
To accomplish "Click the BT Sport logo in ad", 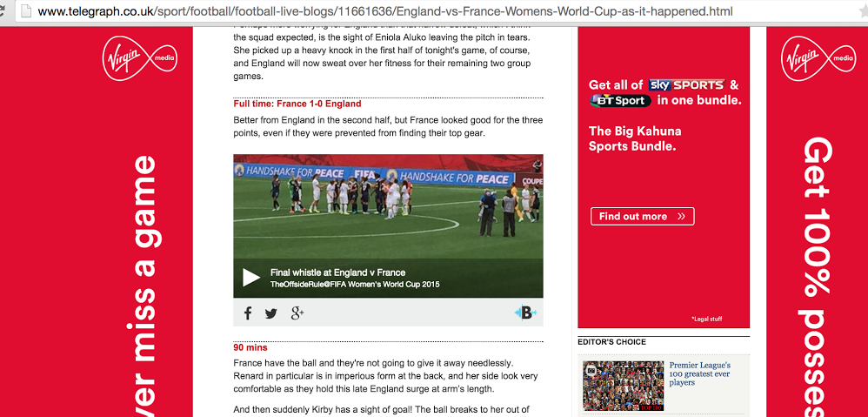I will pyautogui.click(x=620, y=101).
